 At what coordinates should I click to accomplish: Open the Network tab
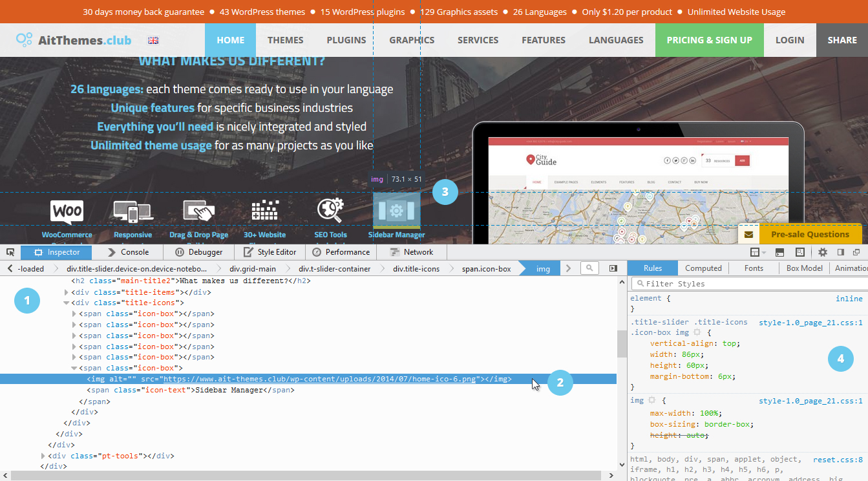click(x=412, y=252)
